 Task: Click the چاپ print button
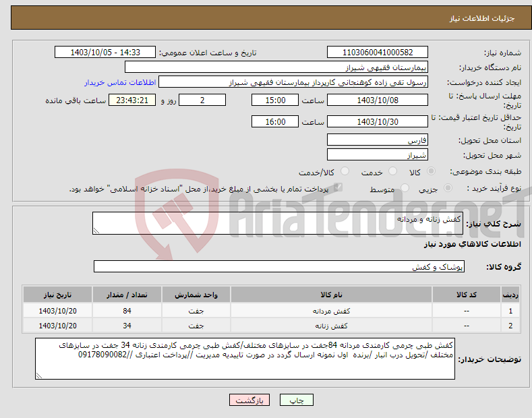[297, 400]
